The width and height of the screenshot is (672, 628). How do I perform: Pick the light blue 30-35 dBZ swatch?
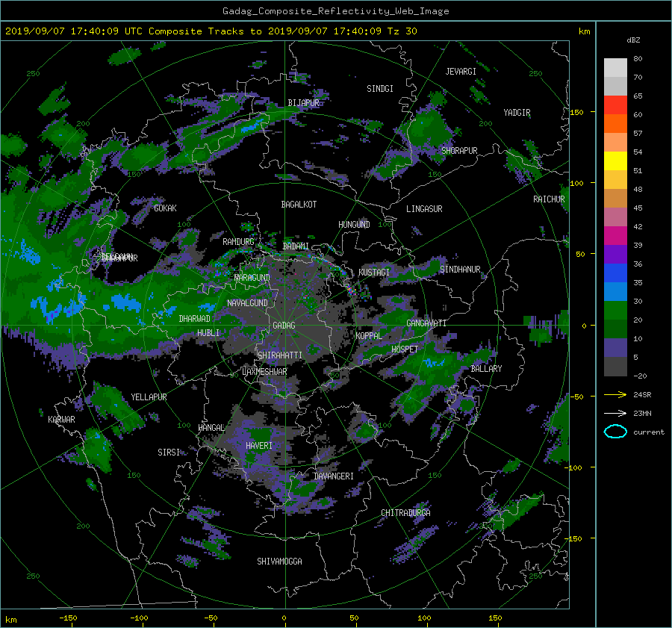[x=615, y=291]
